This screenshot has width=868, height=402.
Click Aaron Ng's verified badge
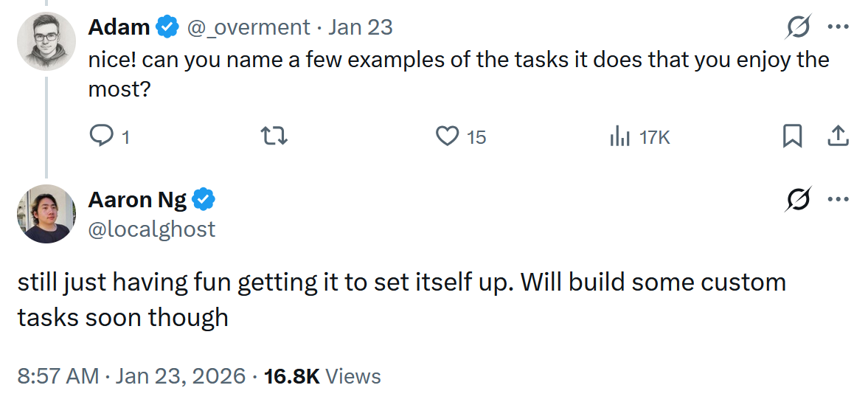pos(204,200)
